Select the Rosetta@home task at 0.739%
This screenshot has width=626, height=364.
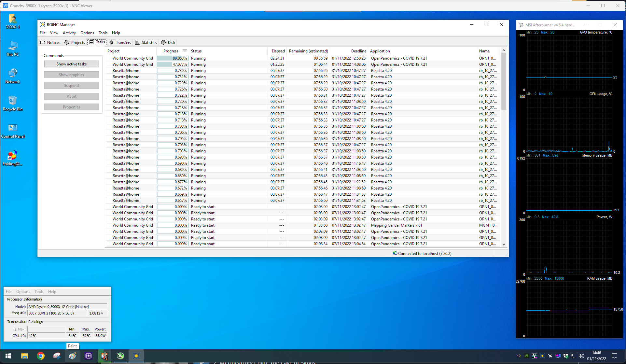[x=302, y=71]
